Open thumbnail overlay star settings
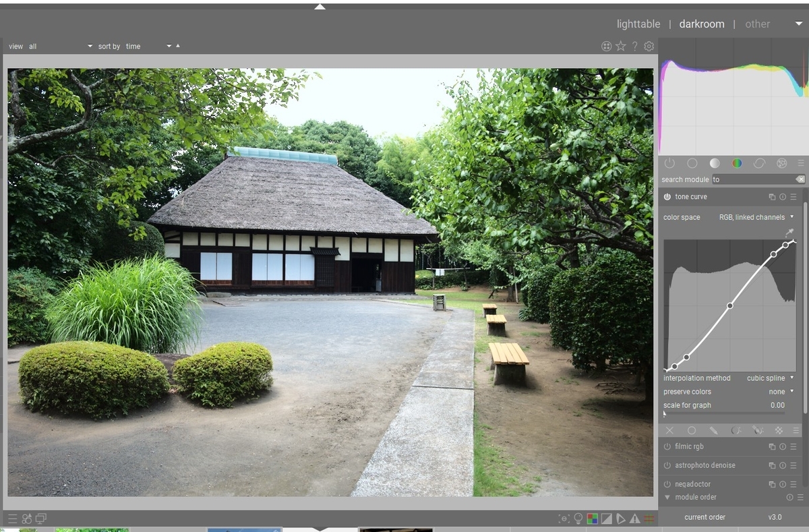Screen dimensions: 809x532 tap(621, 47)
